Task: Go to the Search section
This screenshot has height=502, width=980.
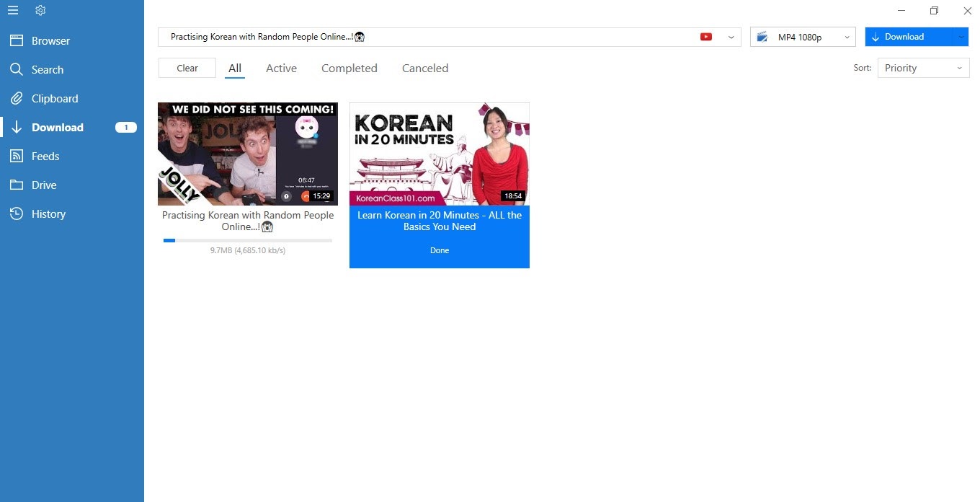Action: [x=72, y=70]
